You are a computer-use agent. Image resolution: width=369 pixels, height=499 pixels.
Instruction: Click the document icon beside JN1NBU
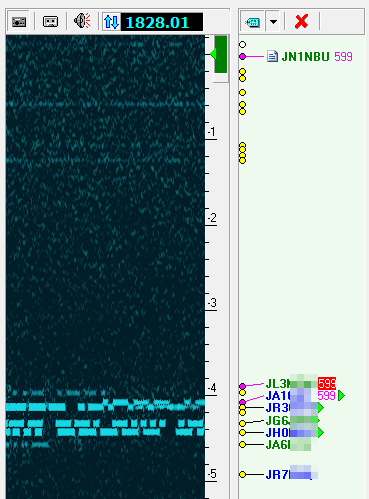pyautogui.click(x=272, y=57)
